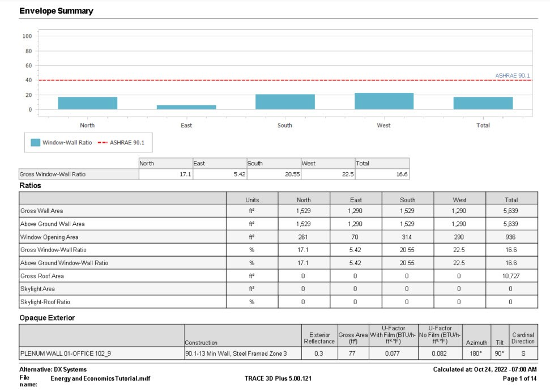The image size is (550, 392).
Task: Click the Gross Wall Area row label
Action: click(42, 211)
